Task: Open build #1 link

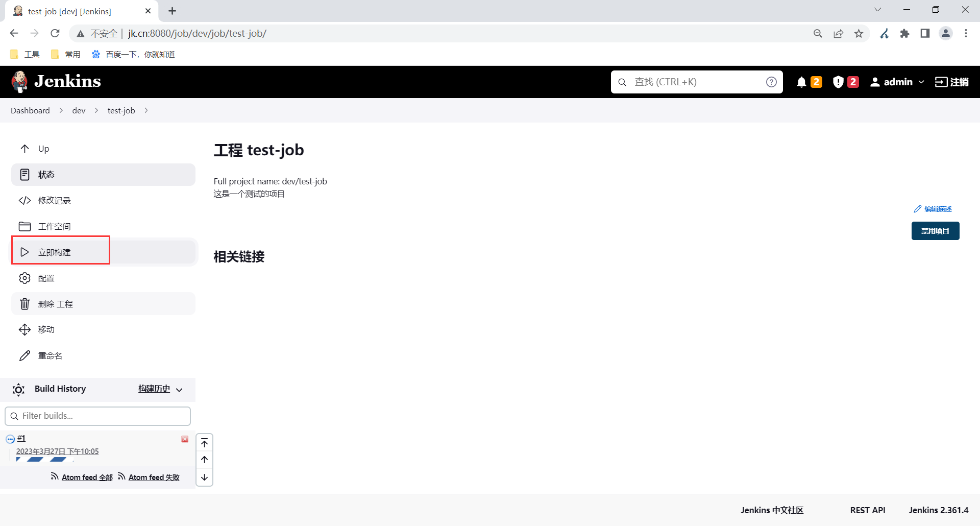Action: point(21,438)
